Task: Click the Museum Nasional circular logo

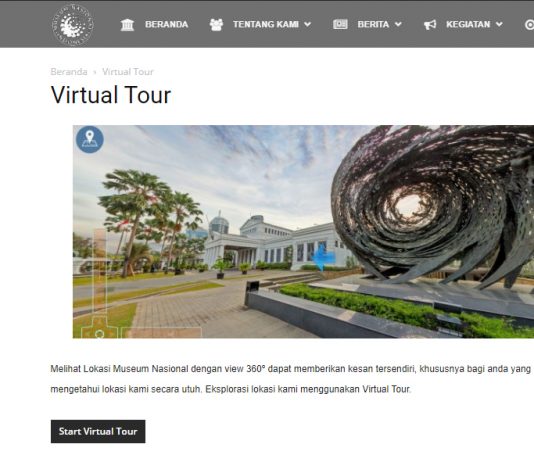Action: click(73, 25)
